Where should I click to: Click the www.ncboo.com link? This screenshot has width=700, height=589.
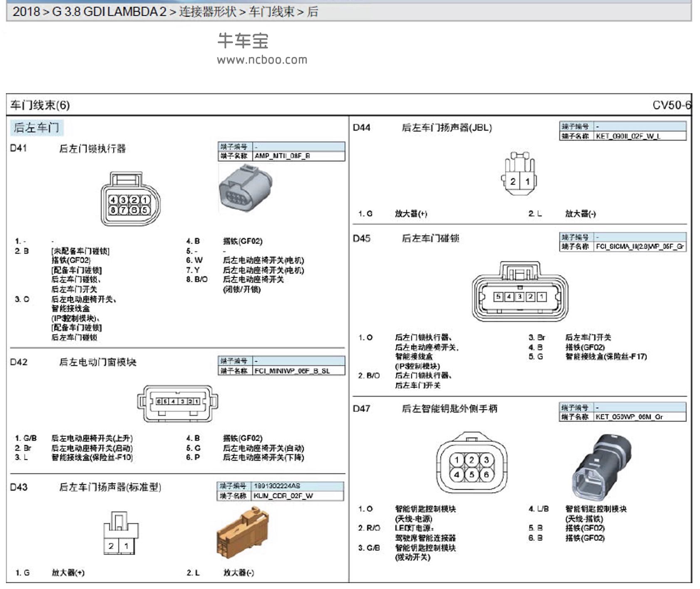point(262,60)
